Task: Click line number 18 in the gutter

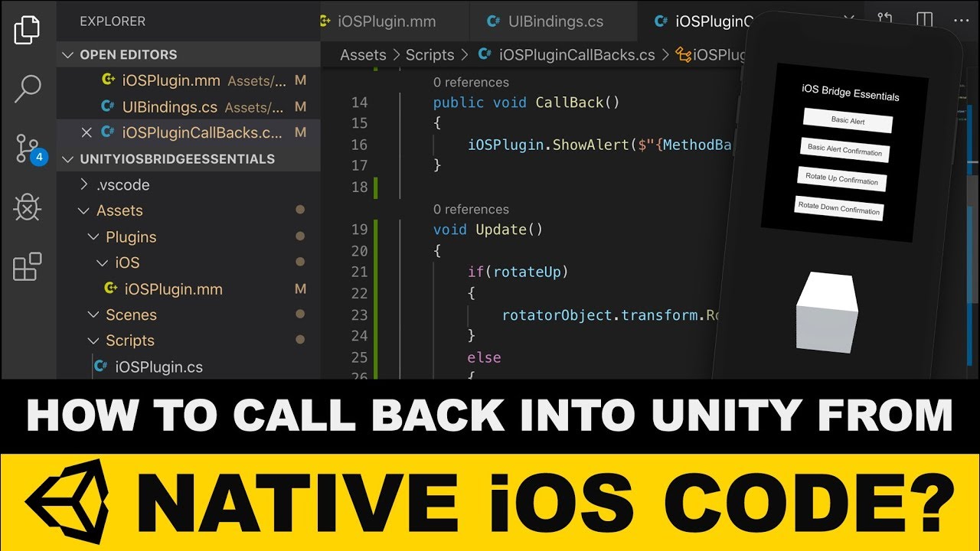Action: tap(359, 187)
